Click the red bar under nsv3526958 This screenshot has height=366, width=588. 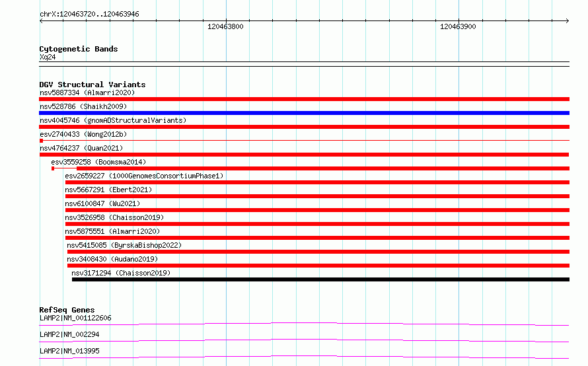[x=317, y=224]
